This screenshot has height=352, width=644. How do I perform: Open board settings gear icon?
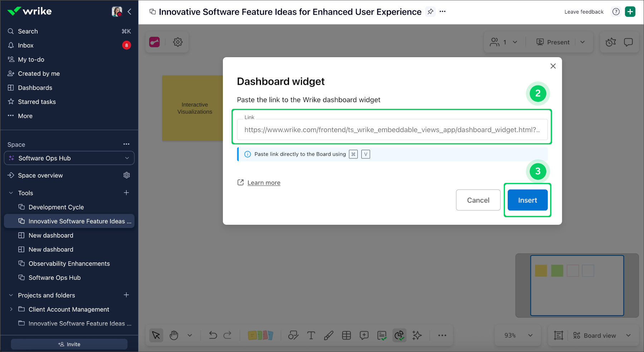coord(178,42)
